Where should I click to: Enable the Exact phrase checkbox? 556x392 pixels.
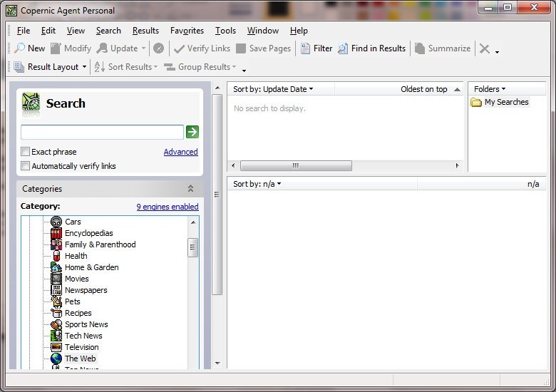tap(25, 152)
